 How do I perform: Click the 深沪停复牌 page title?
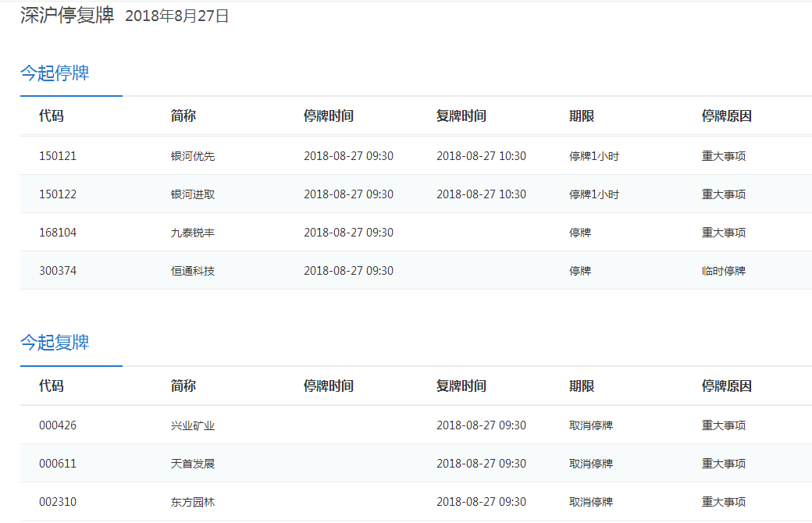(67, 15)
